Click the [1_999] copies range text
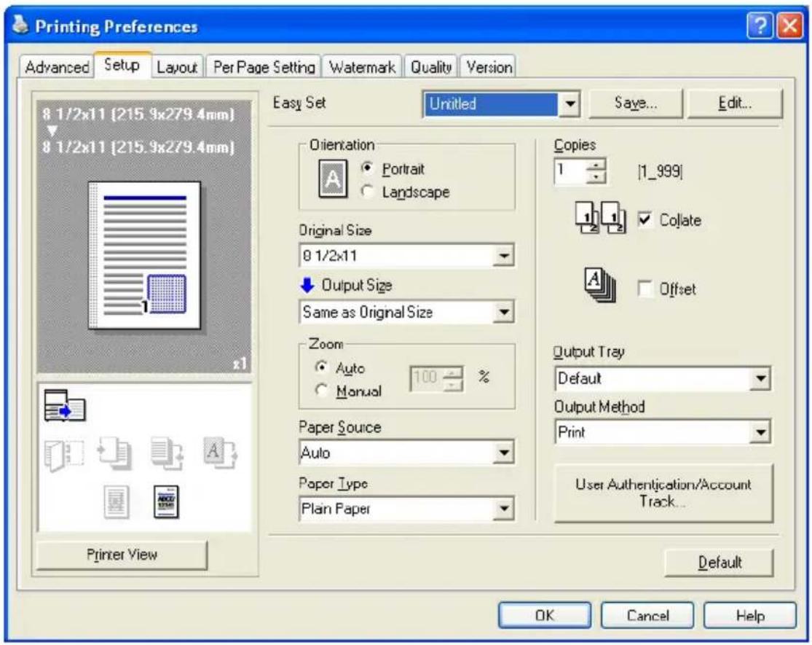This screenshot has height=645, width=812. pos(661,171)
